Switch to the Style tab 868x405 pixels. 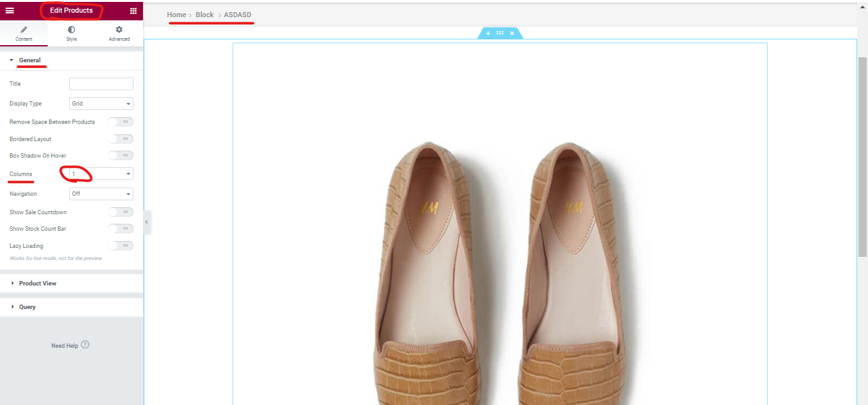(71, 34)
